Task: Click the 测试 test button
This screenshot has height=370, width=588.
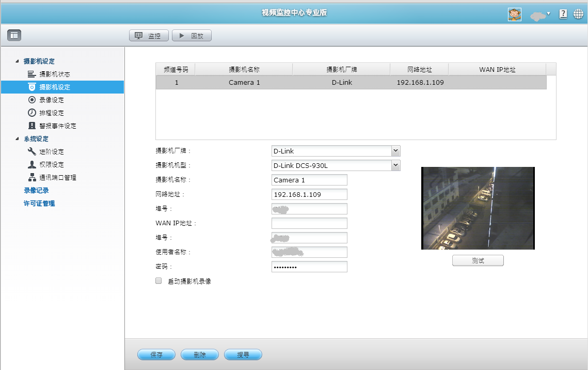Action: click(x=478, y=260)
